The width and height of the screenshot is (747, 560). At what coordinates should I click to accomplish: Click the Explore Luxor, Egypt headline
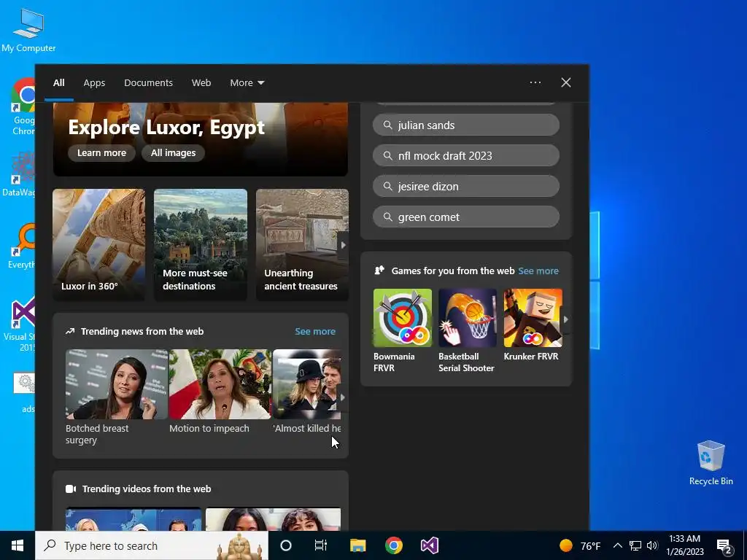click(166, 127)
